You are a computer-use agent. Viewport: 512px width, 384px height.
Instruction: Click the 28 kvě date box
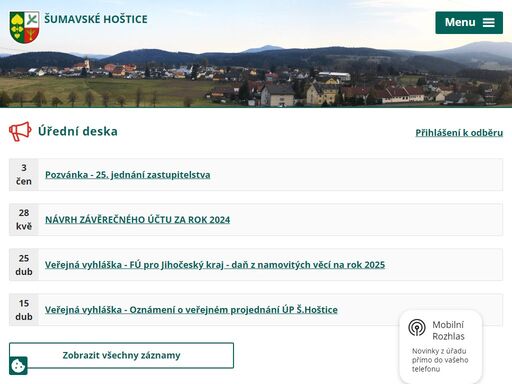(24, 220)
